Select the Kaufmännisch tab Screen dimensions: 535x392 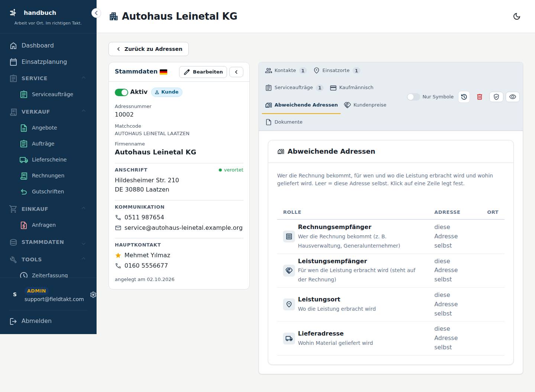tap(351, 88)
